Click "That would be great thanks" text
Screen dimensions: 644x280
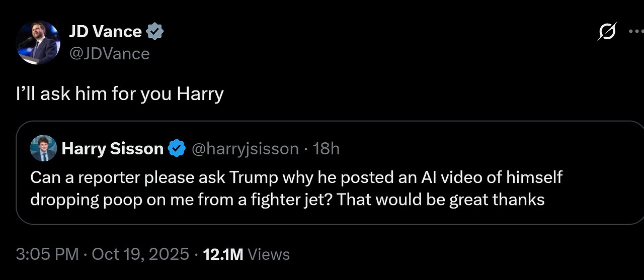(x=441, y=200)
